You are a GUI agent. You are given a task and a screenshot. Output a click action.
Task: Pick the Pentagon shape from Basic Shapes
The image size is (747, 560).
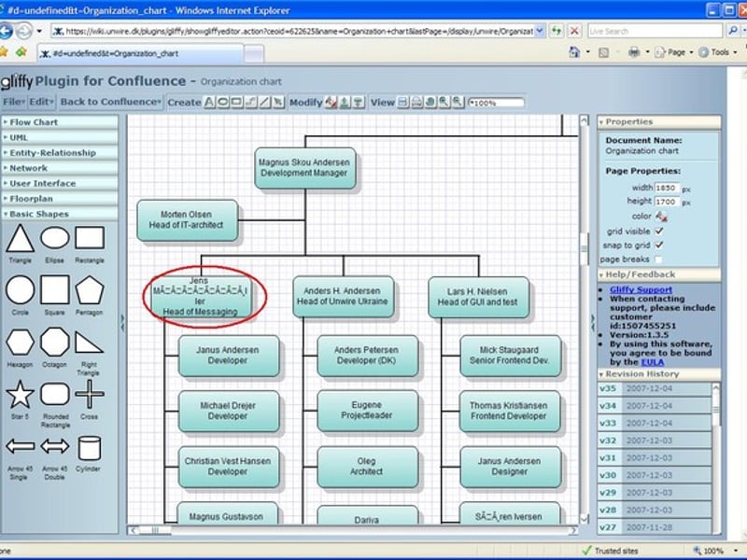coord(90,289)
